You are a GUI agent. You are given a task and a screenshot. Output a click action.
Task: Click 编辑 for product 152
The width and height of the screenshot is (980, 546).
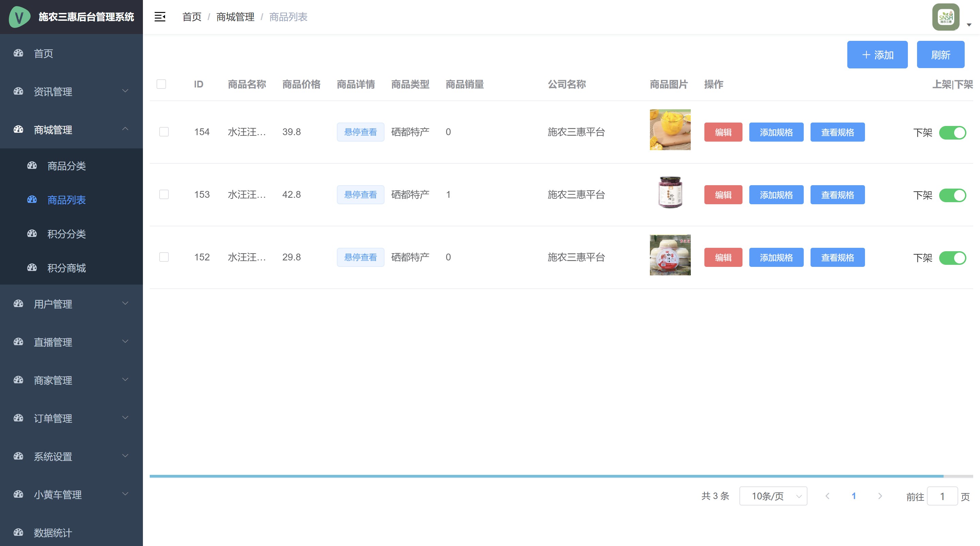pos(723,257)
